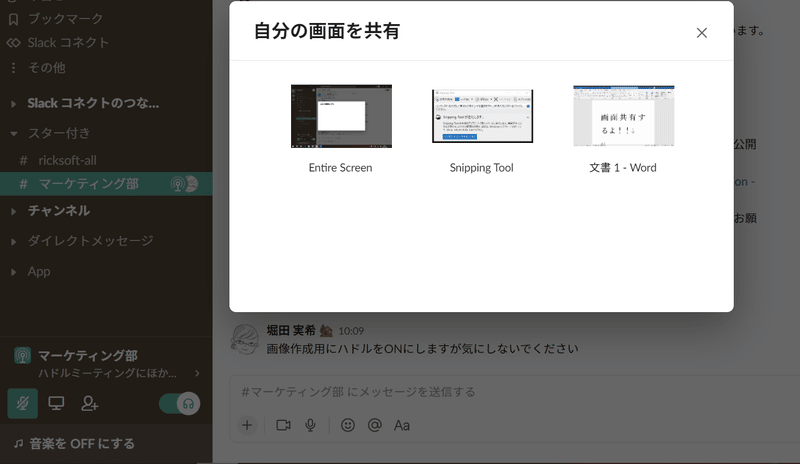This screenshot has width=800, height=464.
Task: Click the 文書 1 - Word label
Action: [x=623, y=167]
